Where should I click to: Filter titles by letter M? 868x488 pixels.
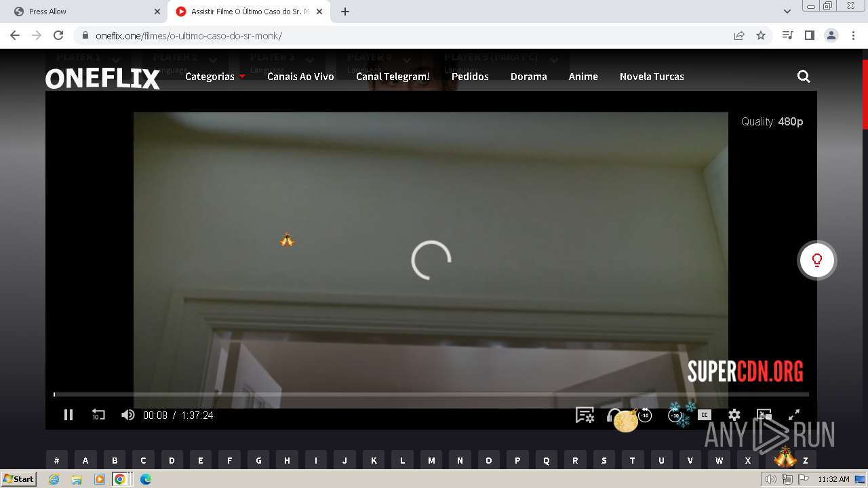point(431,460)
